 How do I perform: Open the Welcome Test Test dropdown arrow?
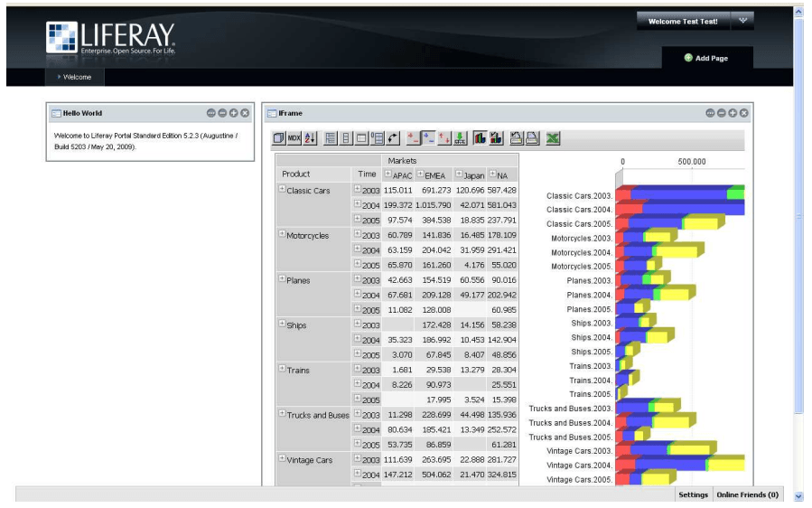click(743, 21)
